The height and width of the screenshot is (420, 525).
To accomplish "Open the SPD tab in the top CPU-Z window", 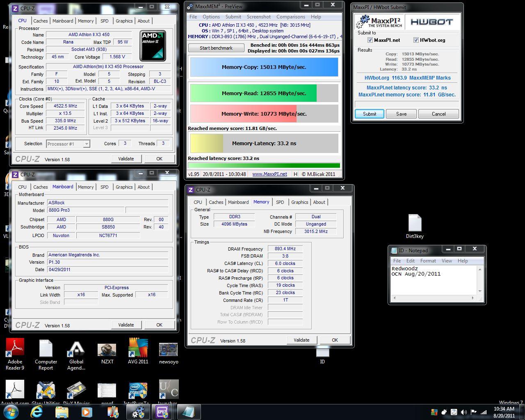I will pos(105,21).
